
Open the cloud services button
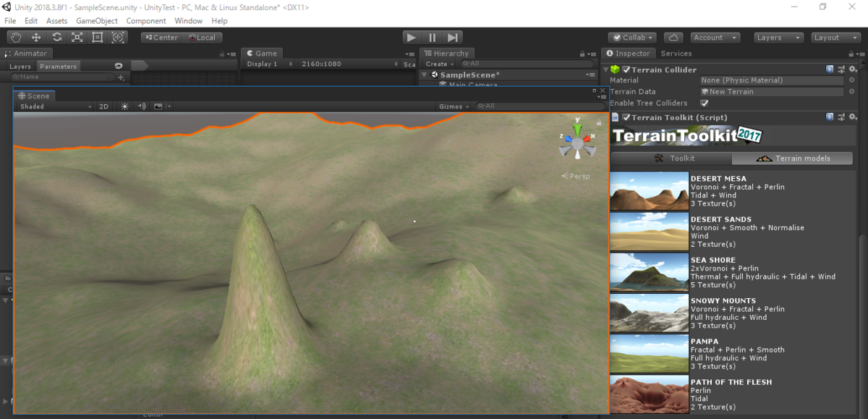(673, 38)
